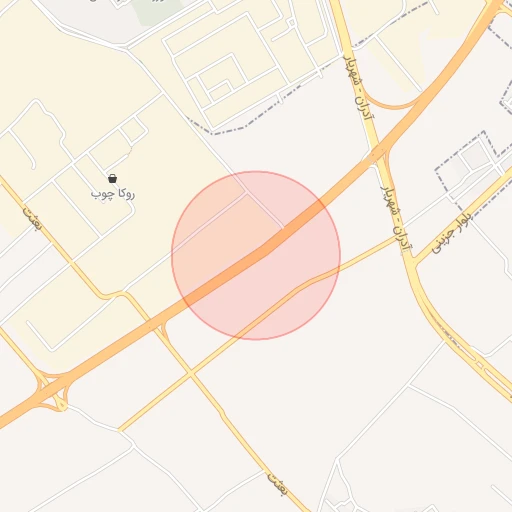
Task: Click the junction of بلوار جزینی and آدران - شهریار
Action: coord(413,262)
